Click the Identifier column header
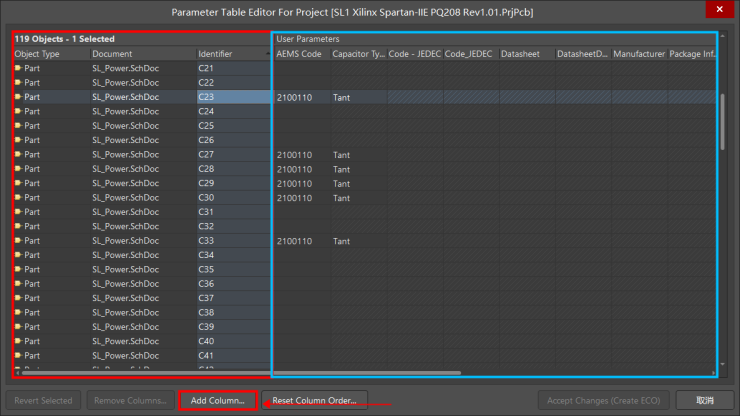This screenshot has height=416, width=741. (x=230, y=53)
